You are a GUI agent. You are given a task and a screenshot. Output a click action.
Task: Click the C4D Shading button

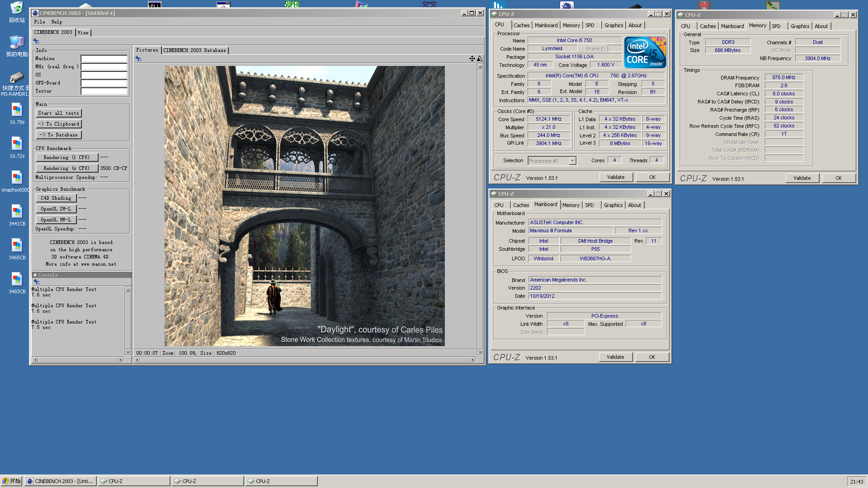[x=56, y=198]
